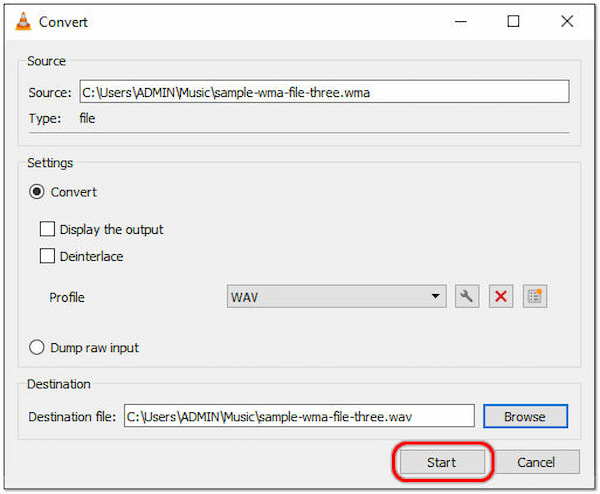Image resolution: width=600 pixels, height=494 pixels.
Task: Open the Profile WAV dropdown
Action: pyautogui.click(x=336, y=296)
